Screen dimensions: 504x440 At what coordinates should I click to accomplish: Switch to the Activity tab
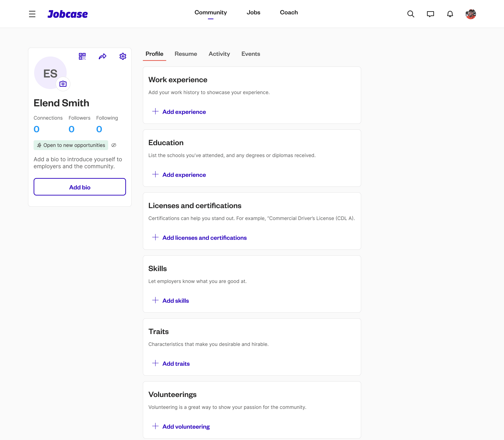[x=219, y=54]
